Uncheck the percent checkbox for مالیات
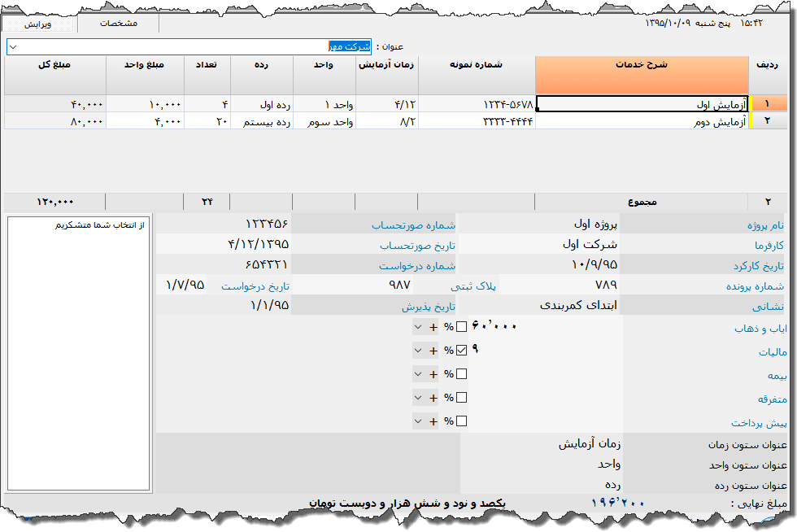The height and width of the screenshot is (532, 797). [x=461, y=351]
